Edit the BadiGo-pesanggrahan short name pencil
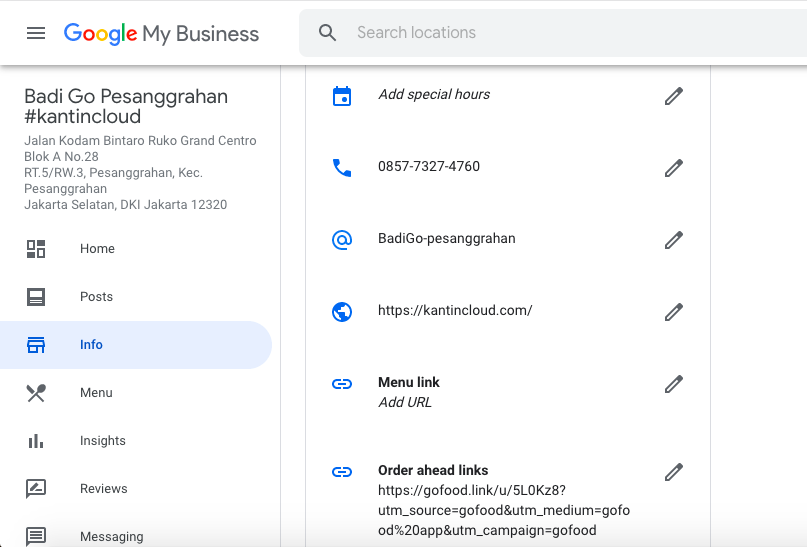807x547 pixels. (x=674, y=240)
